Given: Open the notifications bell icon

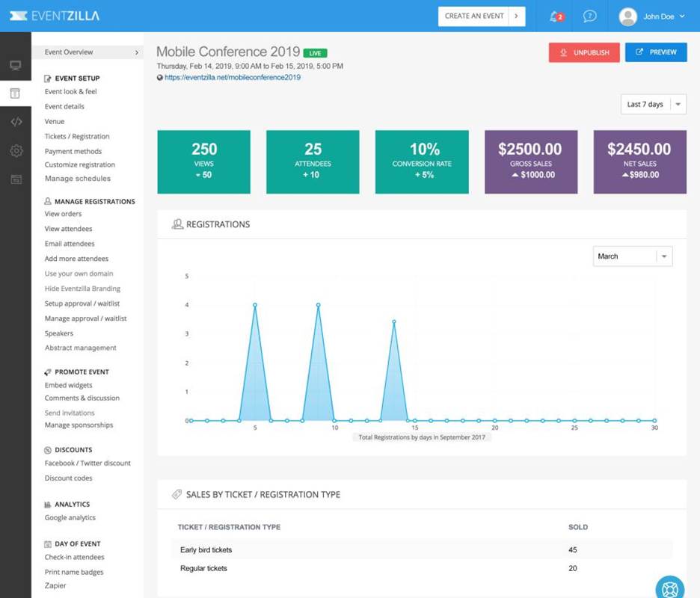Looking at the screenshot, I should coord(556,16).
